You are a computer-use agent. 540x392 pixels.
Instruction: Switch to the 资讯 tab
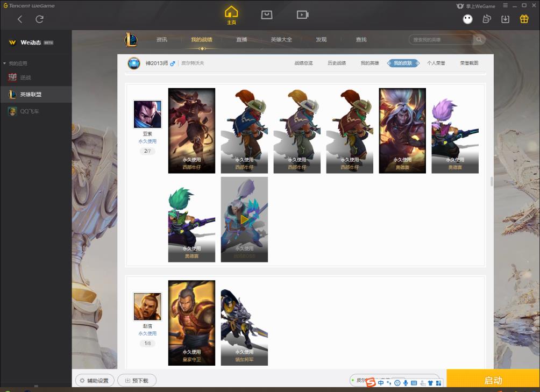[161, 40]
